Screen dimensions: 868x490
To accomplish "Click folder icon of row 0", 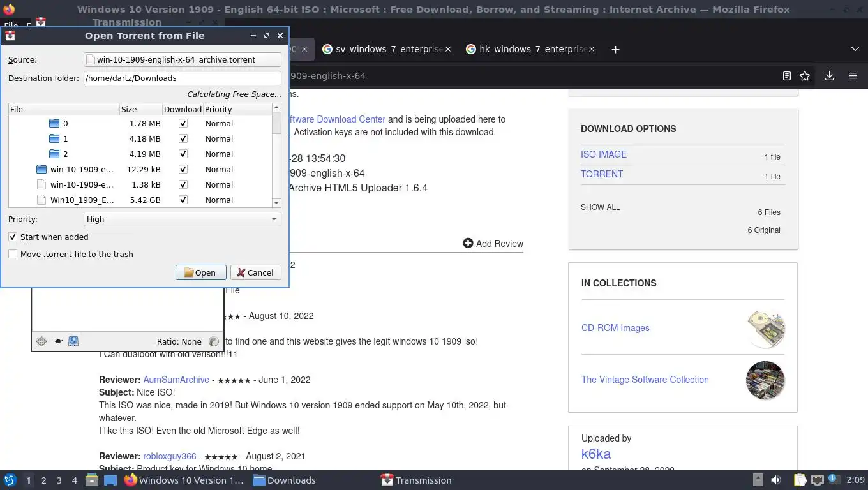I will tap(54, 123).
